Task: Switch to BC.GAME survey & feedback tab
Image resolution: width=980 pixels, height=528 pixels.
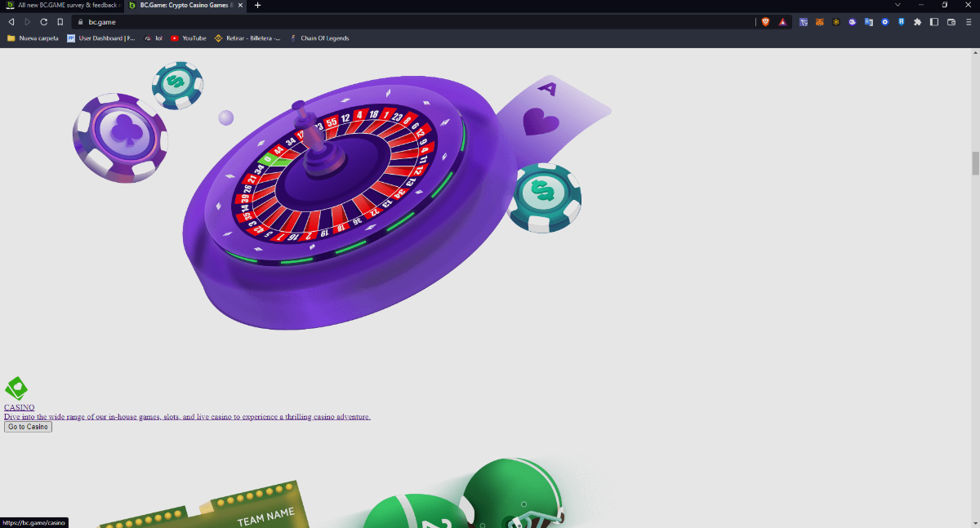Action: [62, 5]
